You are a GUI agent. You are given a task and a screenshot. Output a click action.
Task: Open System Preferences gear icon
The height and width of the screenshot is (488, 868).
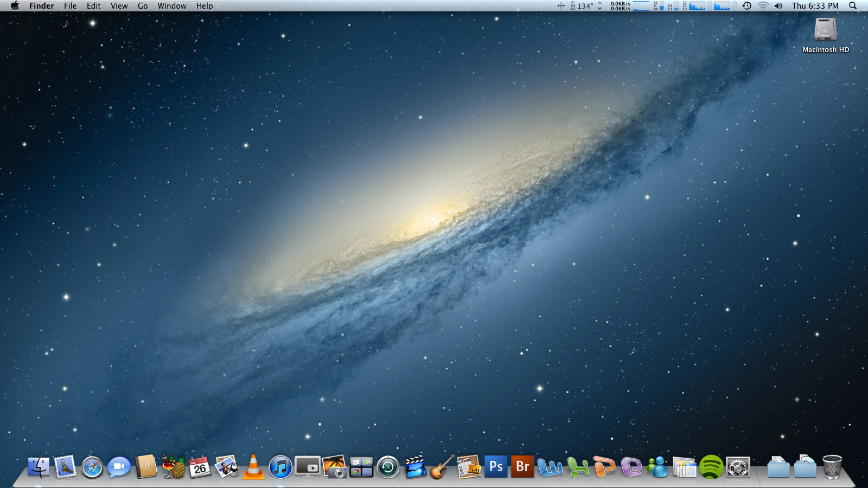tap(738, 467)
